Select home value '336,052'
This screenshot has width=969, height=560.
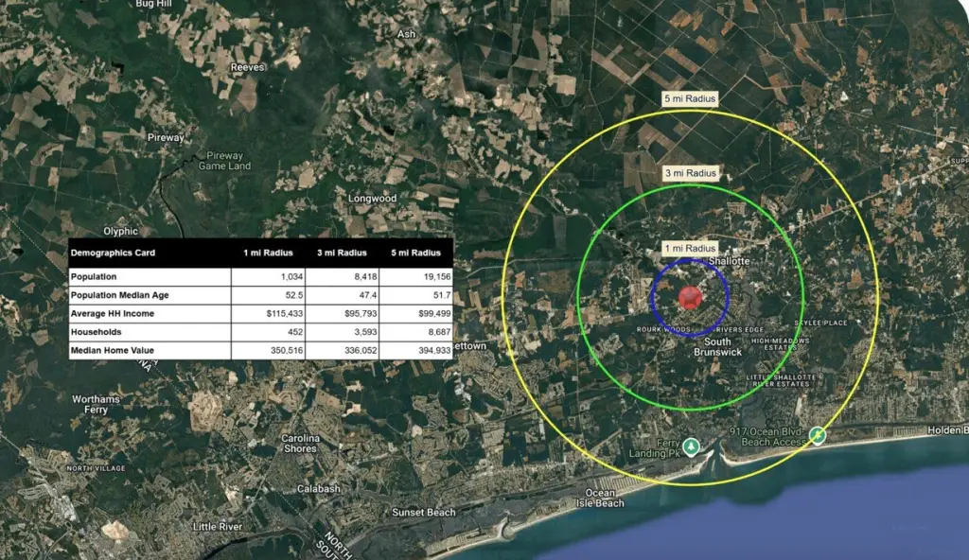point(361,350)
